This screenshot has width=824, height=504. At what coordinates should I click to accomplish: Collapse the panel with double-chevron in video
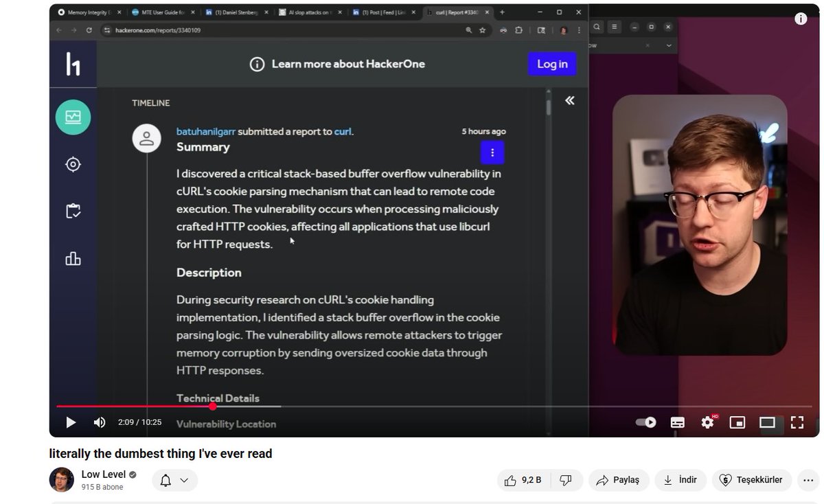click(x=569, y=100)
